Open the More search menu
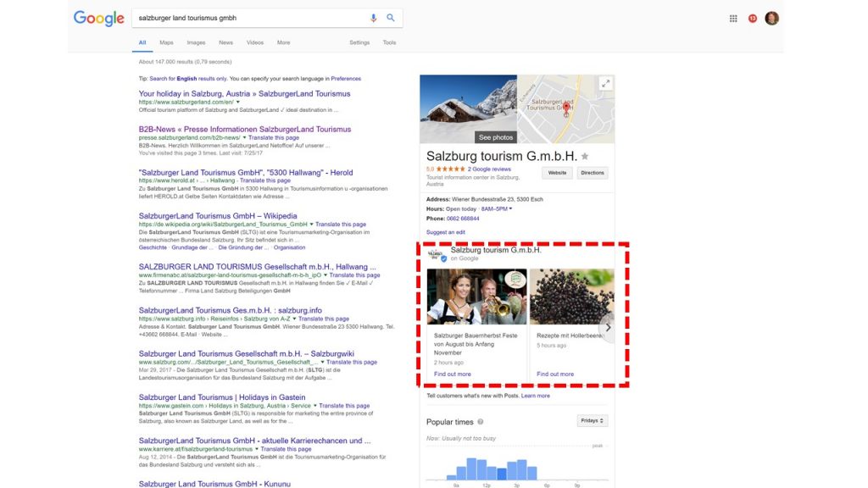 coord(283,42)
